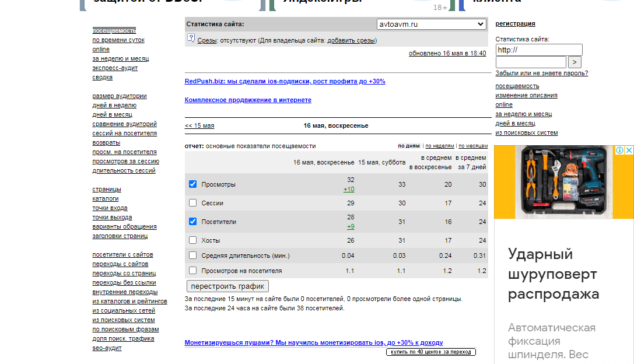
Task: Click изменение описания link
Action: pos(526,95)
